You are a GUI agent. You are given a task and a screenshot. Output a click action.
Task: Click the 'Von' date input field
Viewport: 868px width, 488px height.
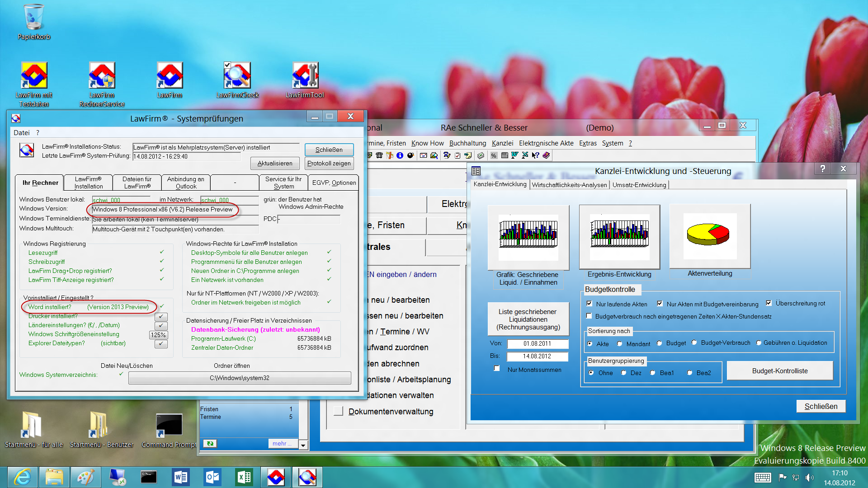pyautogui.click(x=537, y=343)
